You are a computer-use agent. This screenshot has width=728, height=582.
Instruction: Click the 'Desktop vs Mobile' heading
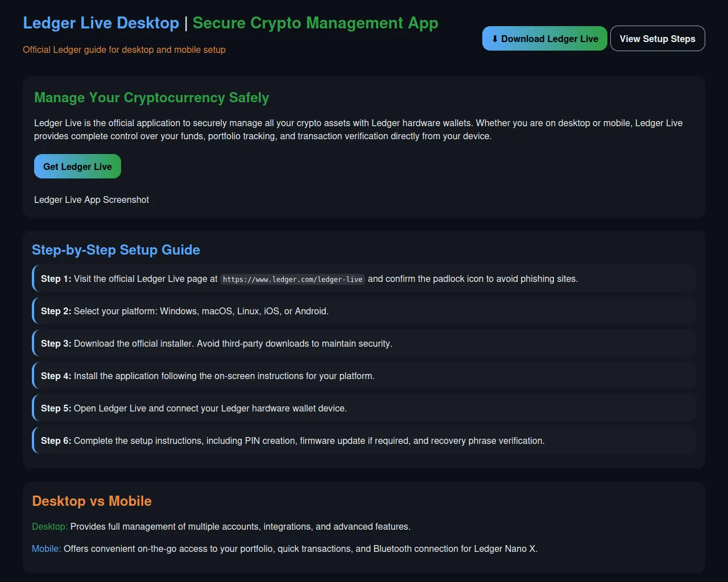pos(92,501)
